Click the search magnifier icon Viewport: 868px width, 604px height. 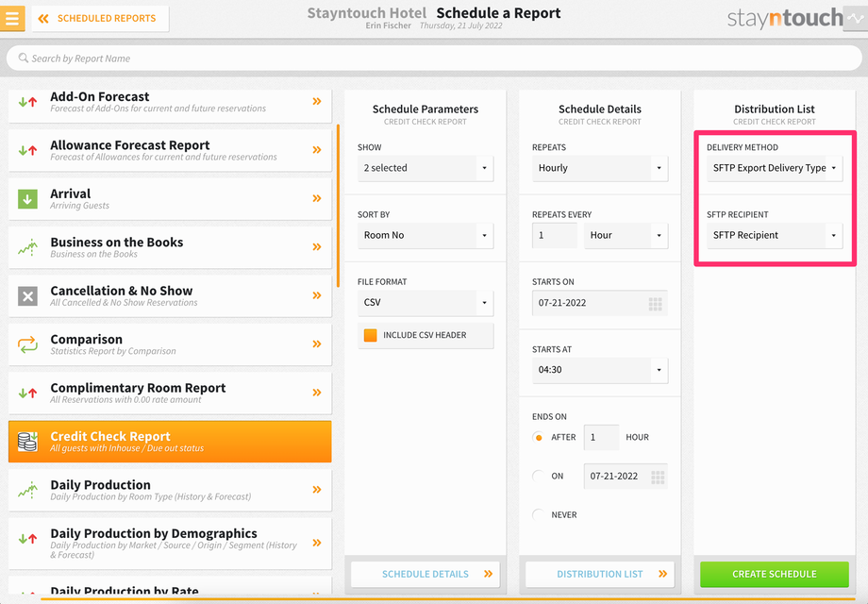[x=23, y=59]
